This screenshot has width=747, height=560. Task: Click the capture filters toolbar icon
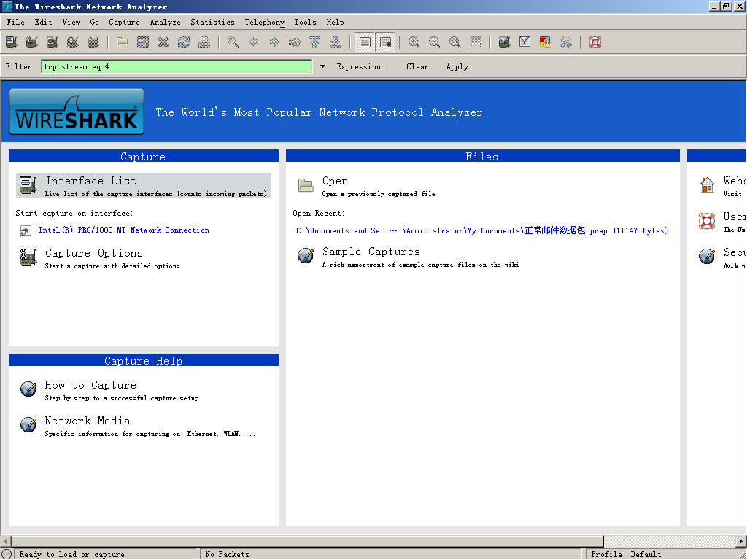[x=505, y=42]
